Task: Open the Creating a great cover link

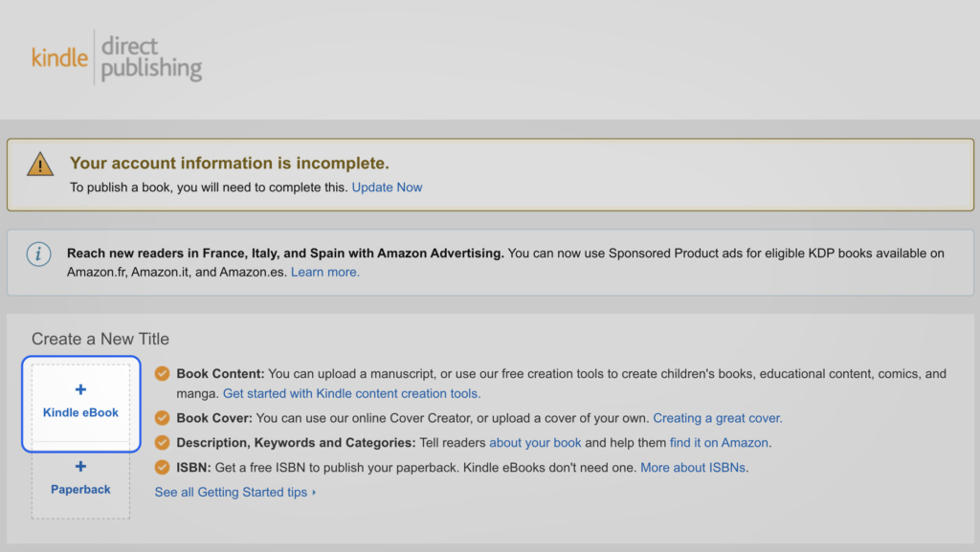Action: (x=718, y=418)
